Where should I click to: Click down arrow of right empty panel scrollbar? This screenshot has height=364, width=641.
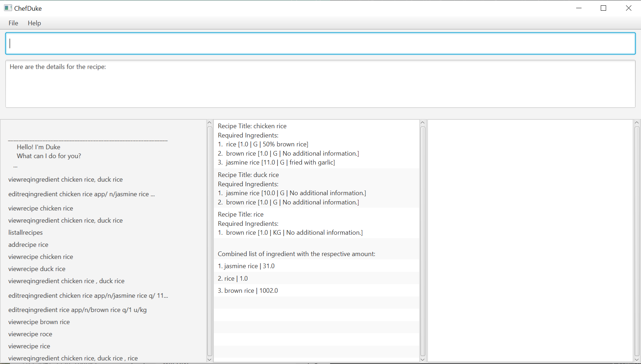pos(637,359)
